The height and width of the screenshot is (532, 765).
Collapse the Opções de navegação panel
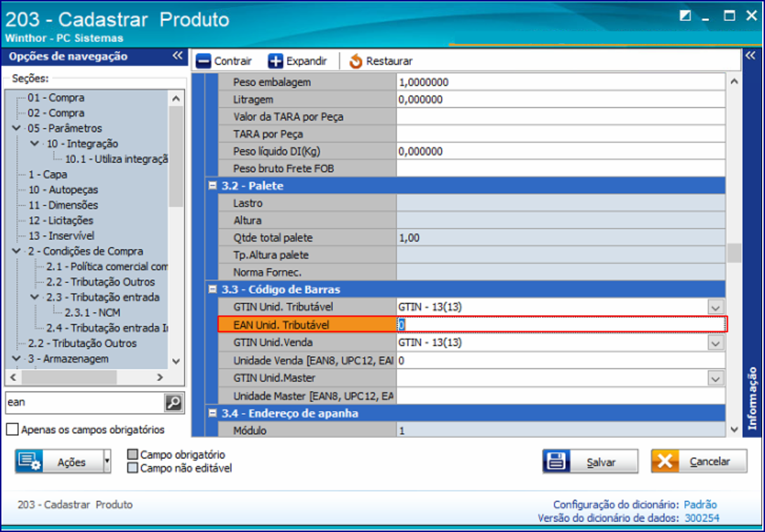click(177, 56)
